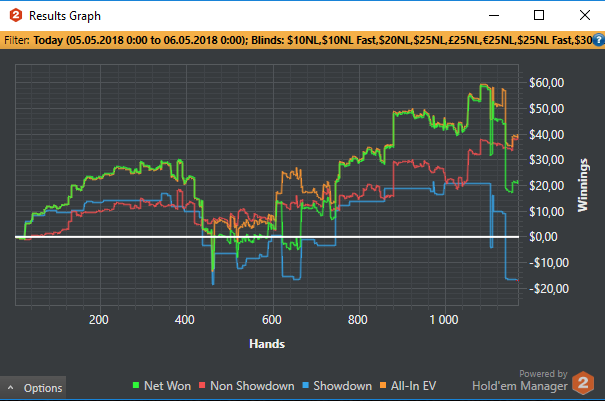Click the -$10,00 axis label
Viewport: 605px width, 401px height.
548,263
